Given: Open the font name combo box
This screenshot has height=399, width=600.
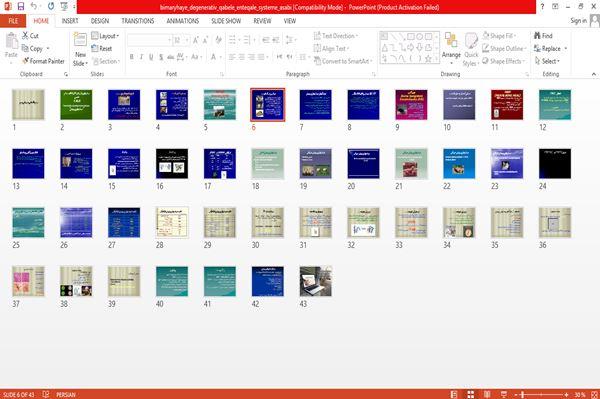Looking at the screenshot, I should [x=149, y=40].
